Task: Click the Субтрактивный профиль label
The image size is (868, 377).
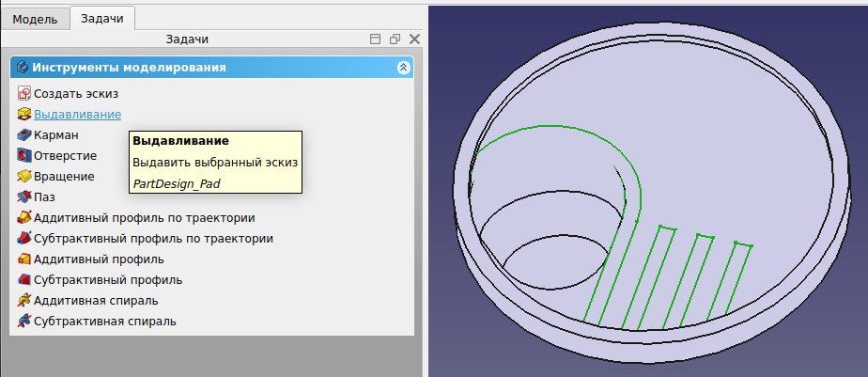Action: (108, 280)
